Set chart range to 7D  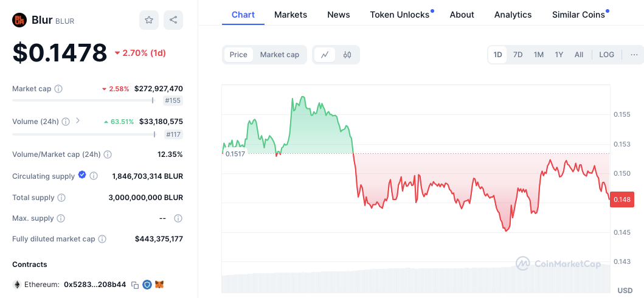(518, 55)
